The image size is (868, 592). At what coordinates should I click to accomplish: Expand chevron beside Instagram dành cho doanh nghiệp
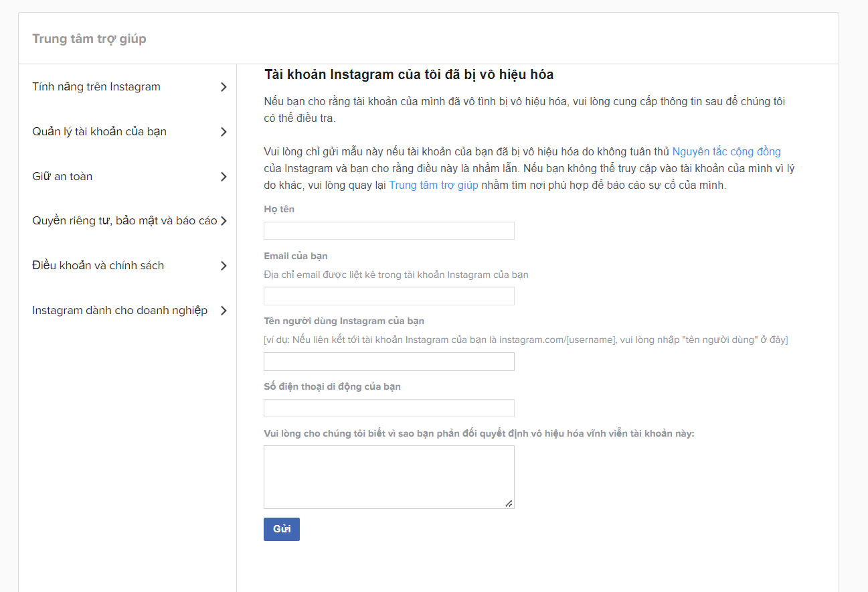[x=224, y=311]
